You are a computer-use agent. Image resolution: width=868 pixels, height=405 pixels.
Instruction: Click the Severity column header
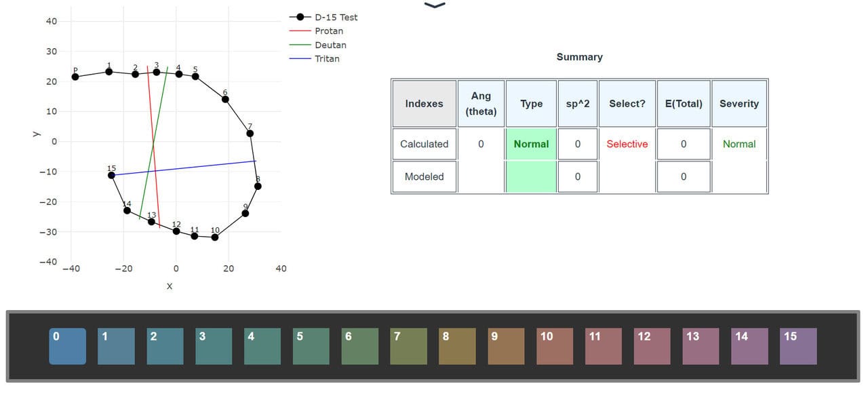click(738, 104)
